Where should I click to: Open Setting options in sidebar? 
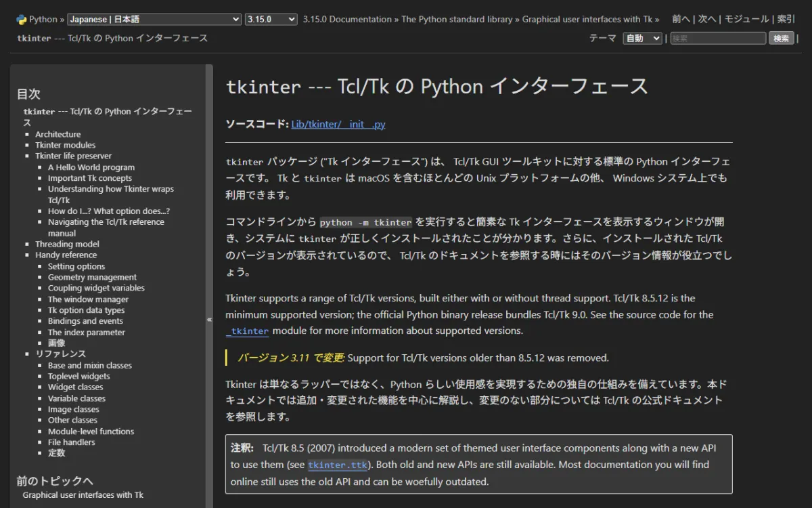(x=76, y=266)
